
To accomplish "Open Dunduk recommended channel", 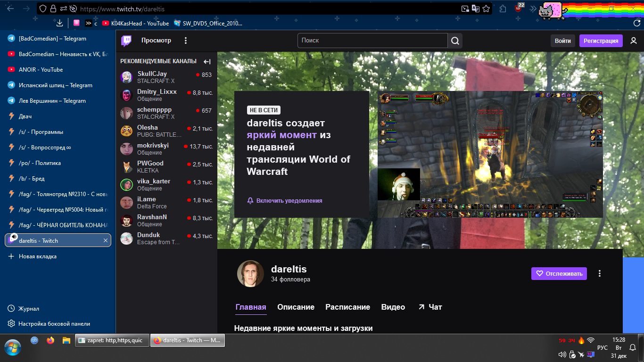I will click(166, 239).
